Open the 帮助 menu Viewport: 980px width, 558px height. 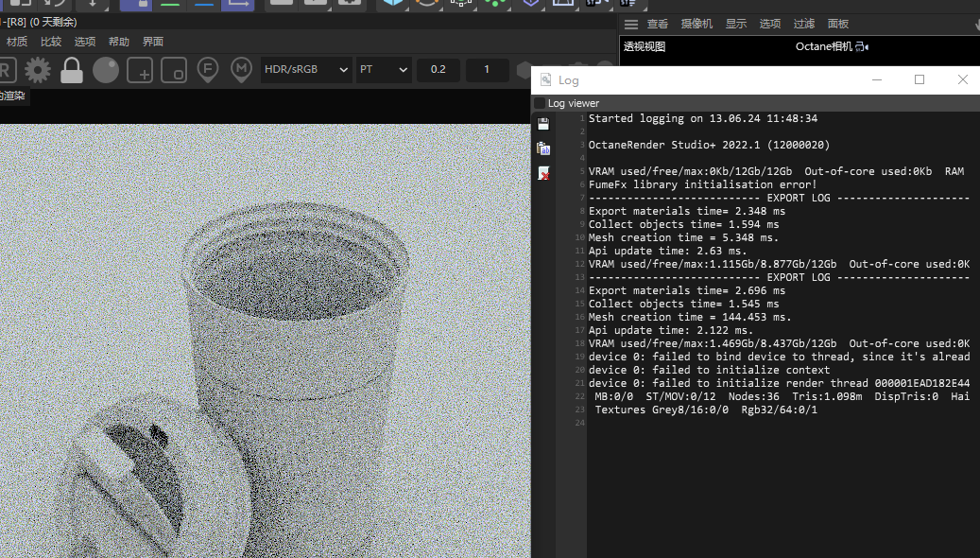pyautogui.click(x=119, y=42)
